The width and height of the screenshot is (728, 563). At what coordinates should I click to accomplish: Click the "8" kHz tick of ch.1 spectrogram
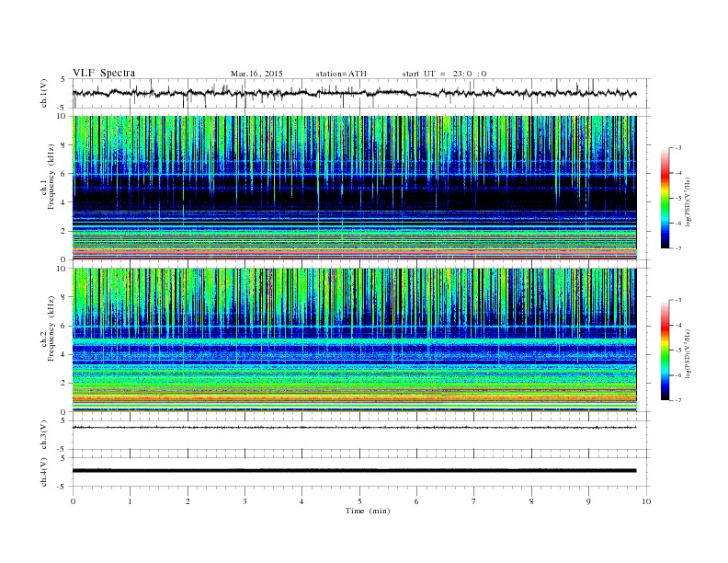[x=64, y=145]
